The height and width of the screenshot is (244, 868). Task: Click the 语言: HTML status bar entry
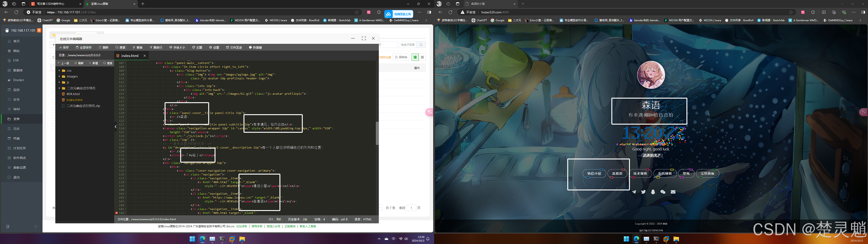coord(363,219)
